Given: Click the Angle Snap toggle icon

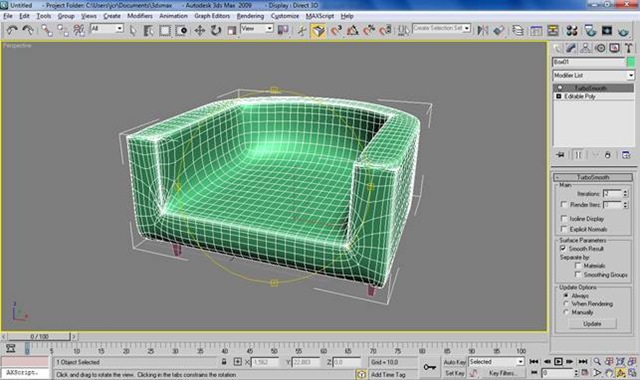Looking at the screenshot, I should point(352,31).
